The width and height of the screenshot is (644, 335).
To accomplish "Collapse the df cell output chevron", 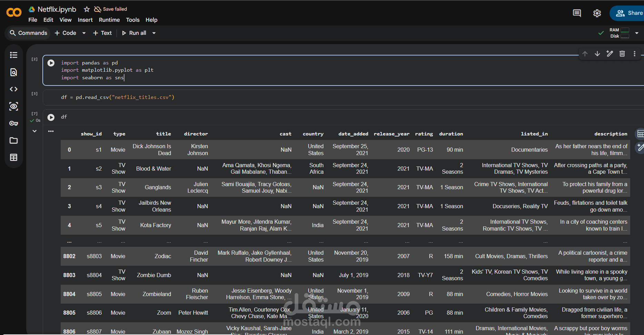I will [x=34, y=131].
